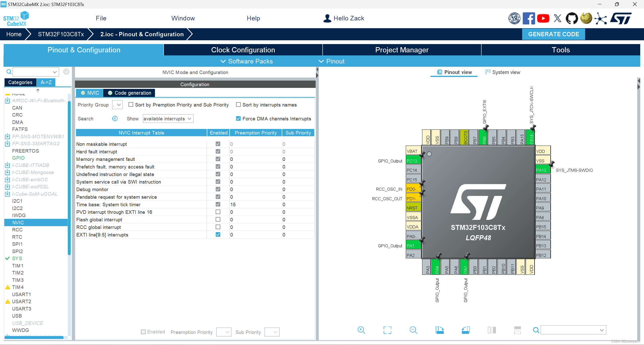Open the category search combo box

[36, 72]
